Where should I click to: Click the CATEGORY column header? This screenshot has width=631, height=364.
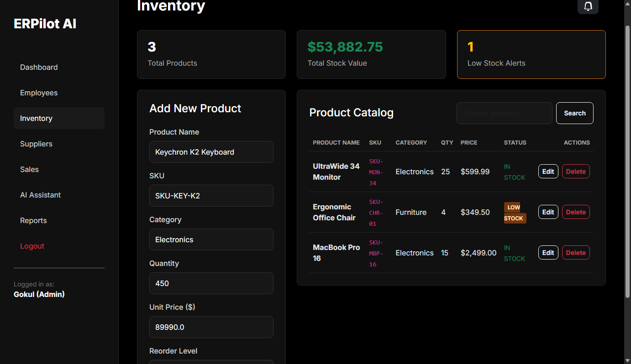click(x=411, y=143)
